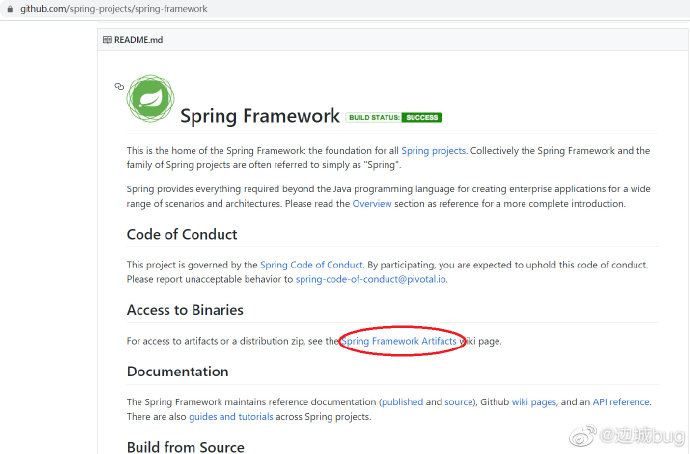The width and height of the screenshot is (690, 454).
Task: Open the wiki pages link
Action: [534, 402]
